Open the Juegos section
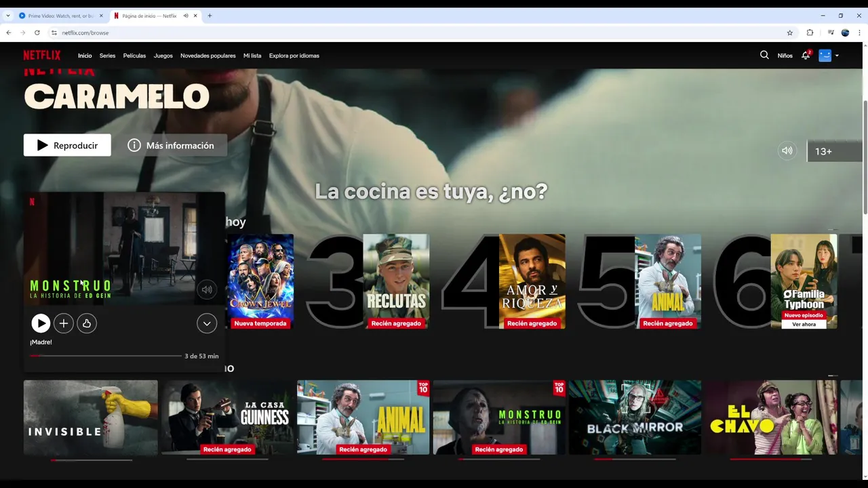 pos(163,56)
